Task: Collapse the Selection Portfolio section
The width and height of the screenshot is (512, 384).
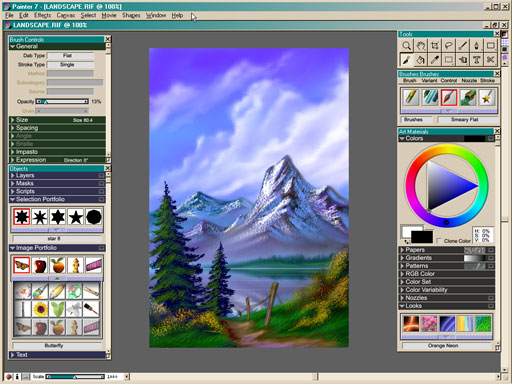Action: (x=13, y=199)
